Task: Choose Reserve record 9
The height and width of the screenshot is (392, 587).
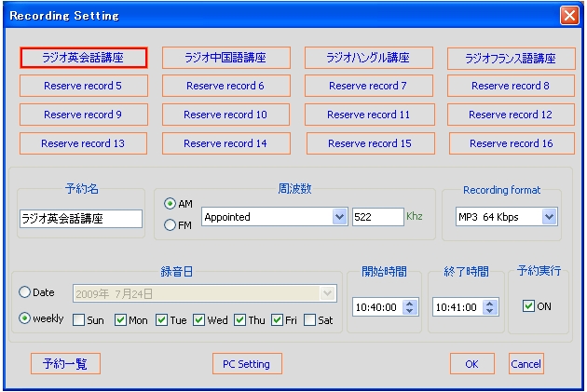Action: click(84, 115)
